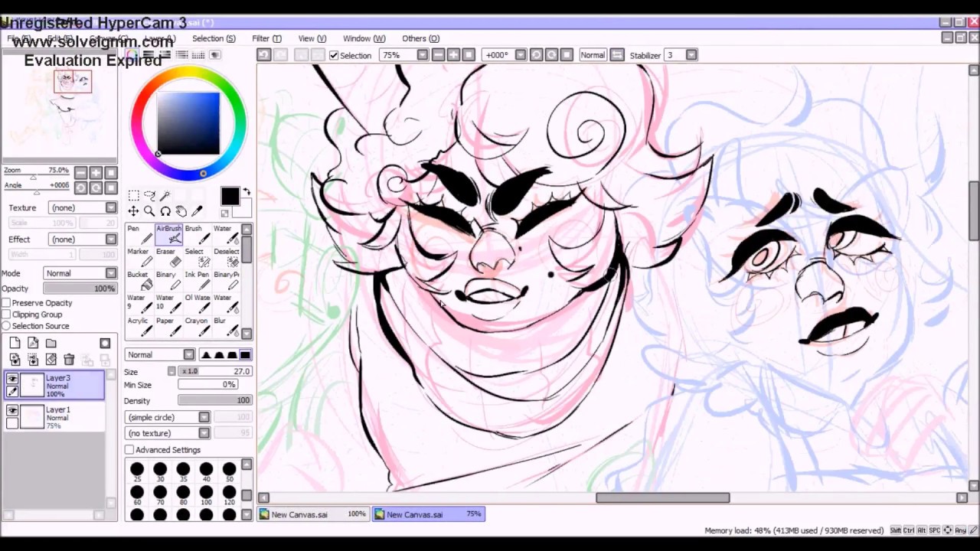Select the AirBrush tool
This screenshot has width=980, height=551.
[x=169, y=234]
